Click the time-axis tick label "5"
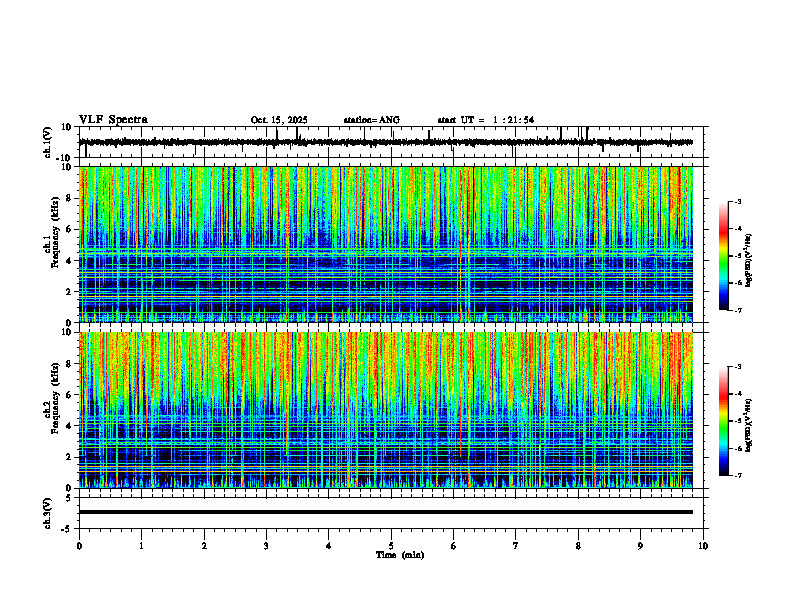Screen dimensions: 792x612 coord(391,546)
